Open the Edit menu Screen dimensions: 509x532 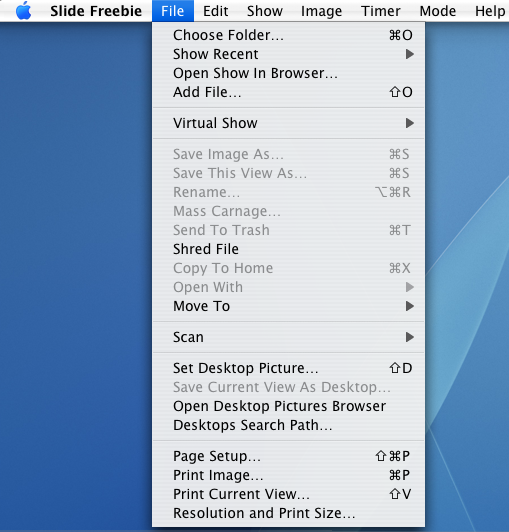tap(215, 11)
